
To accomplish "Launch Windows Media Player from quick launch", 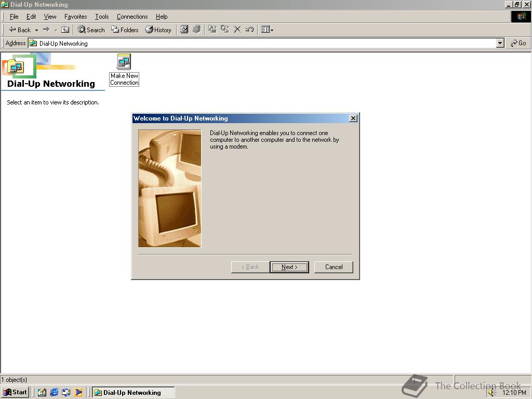I will click(x=78, y=392).
